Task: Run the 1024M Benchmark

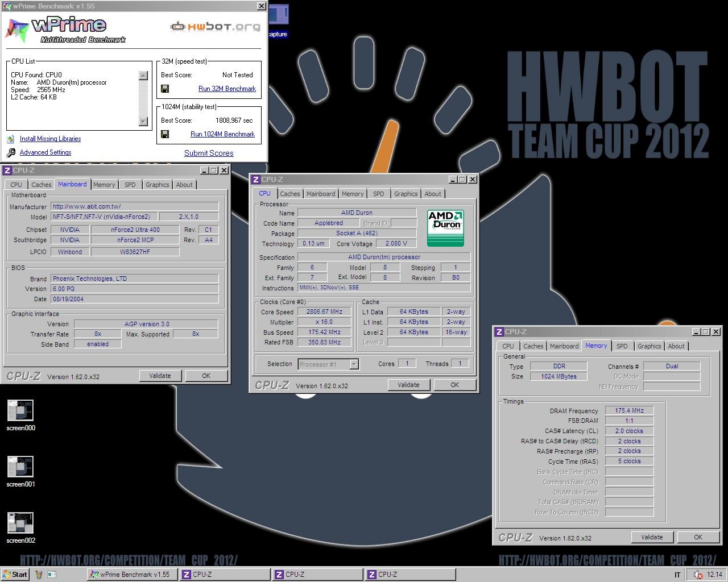Action: click(x=222, y=134)
